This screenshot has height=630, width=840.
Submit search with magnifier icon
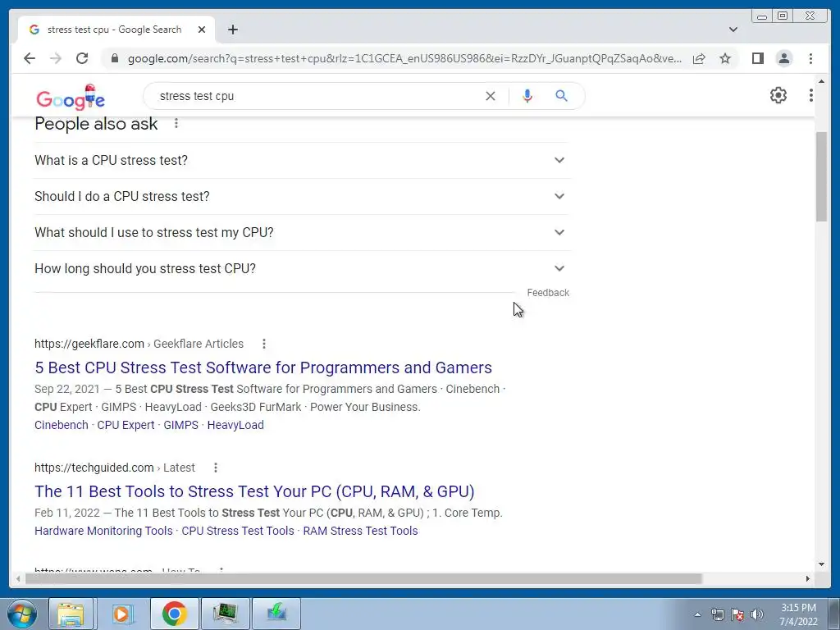point(561,96)
